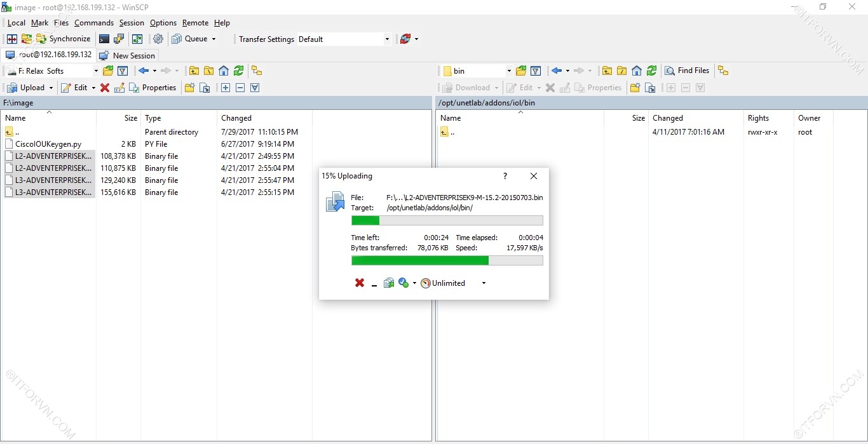Minimize the upload progress dialog

click(374, 284)
